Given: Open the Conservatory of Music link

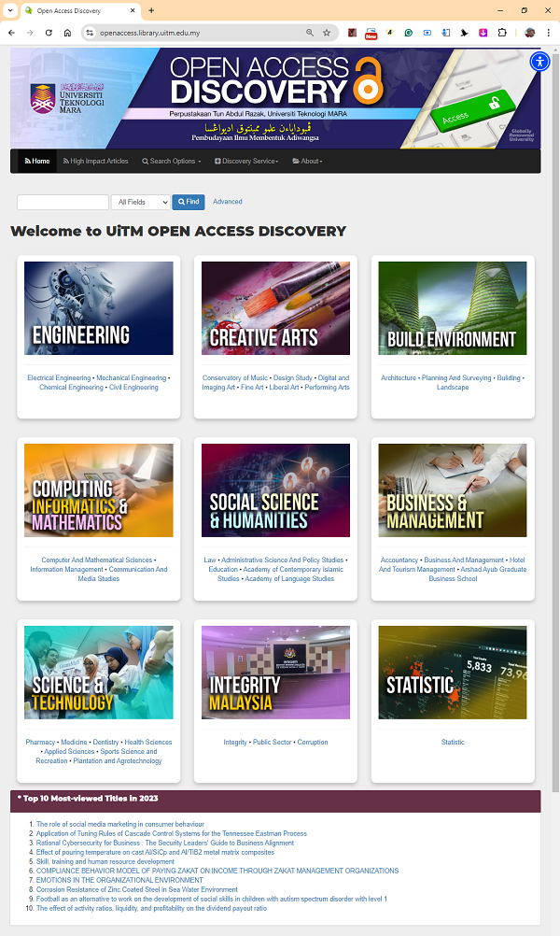Looking at the screenshot, I should tap(235, 378).
